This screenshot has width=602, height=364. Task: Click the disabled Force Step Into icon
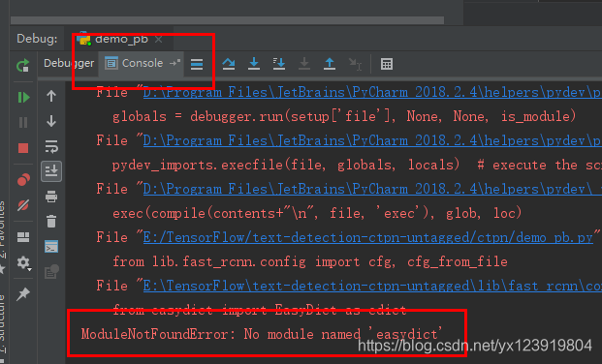tap(304, 64)
